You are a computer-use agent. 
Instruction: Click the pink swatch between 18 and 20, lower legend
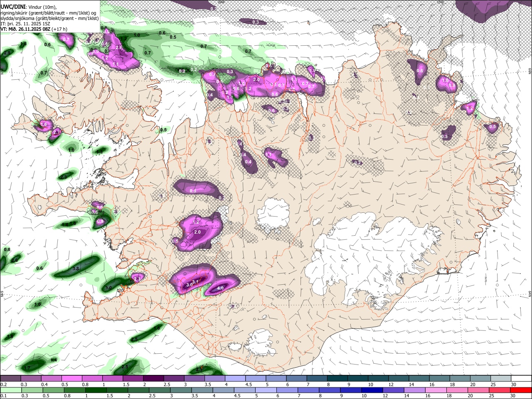point(457,390)
